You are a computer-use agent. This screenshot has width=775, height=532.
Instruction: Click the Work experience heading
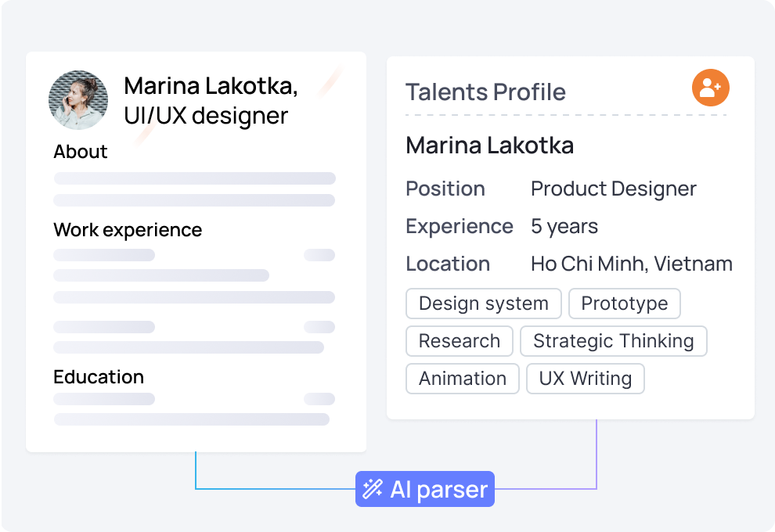pos(128,230)
